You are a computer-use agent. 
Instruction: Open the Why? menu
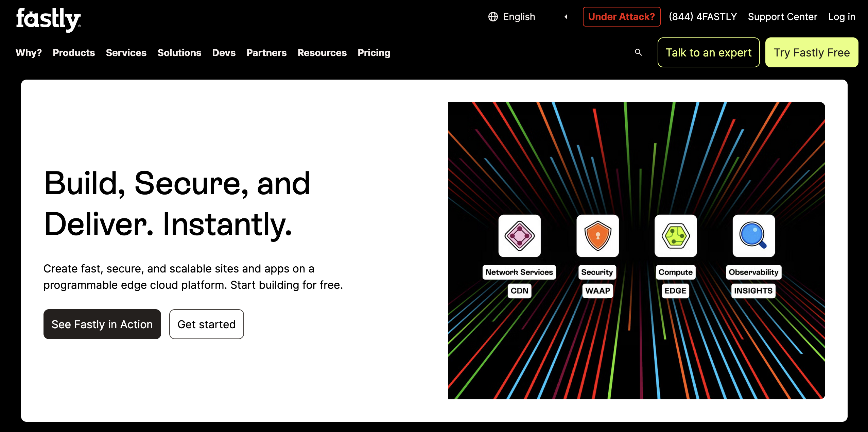click(29, 53)
